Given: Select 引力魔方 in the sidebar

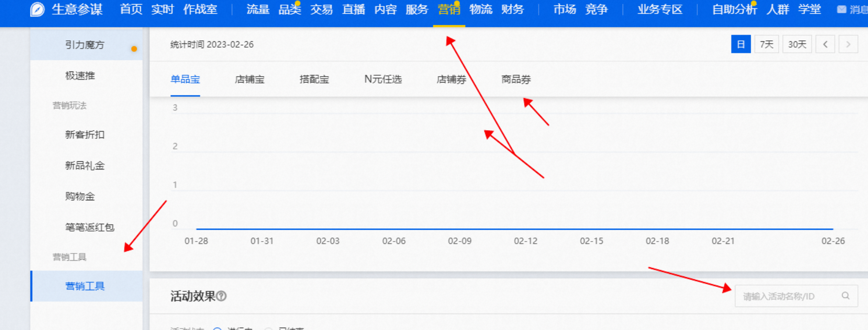Looking at the screenshot, I should [x=86, y=44].
